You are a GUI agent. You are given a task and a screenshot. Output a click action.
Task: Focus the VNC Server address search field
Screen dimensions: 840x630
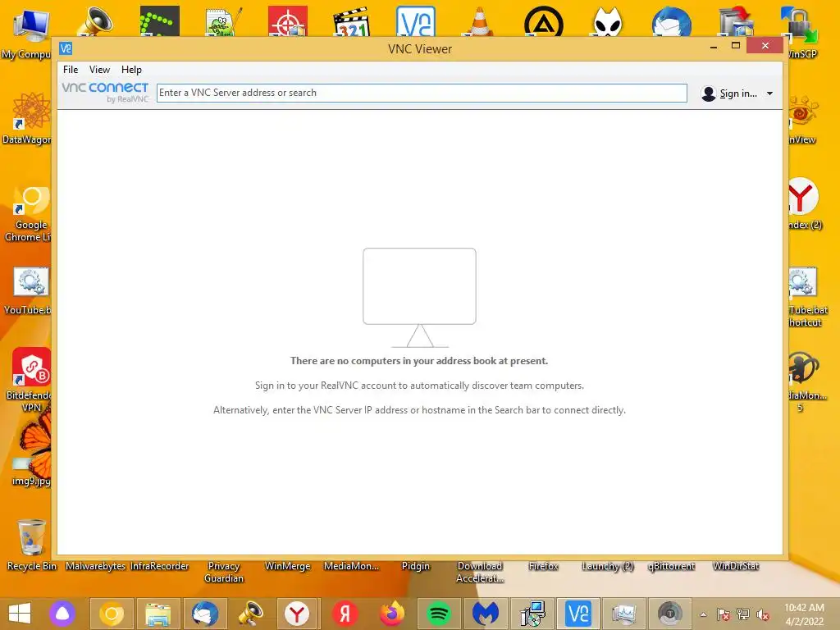(422, 93)
